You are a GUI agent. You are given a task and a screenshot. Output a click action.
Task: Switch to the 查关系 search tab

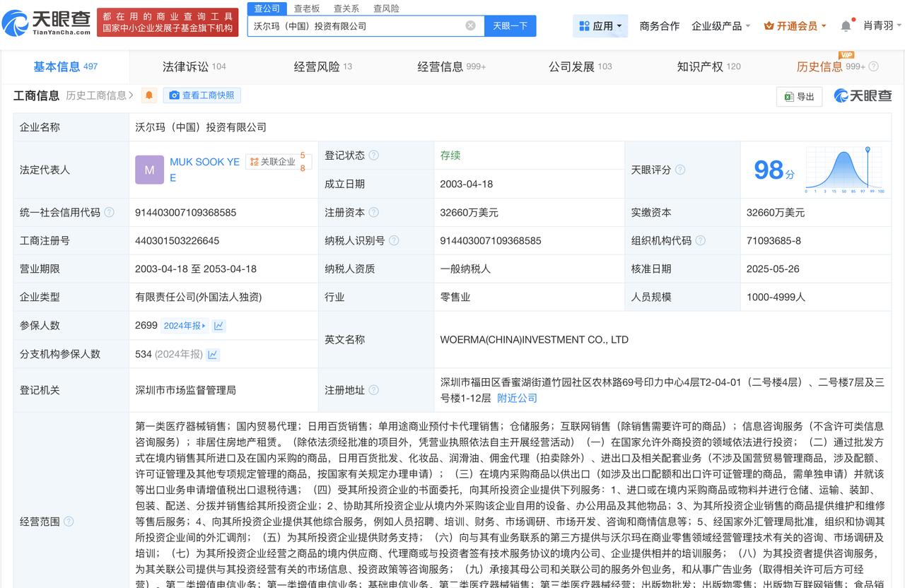click(x=346, y=8)
